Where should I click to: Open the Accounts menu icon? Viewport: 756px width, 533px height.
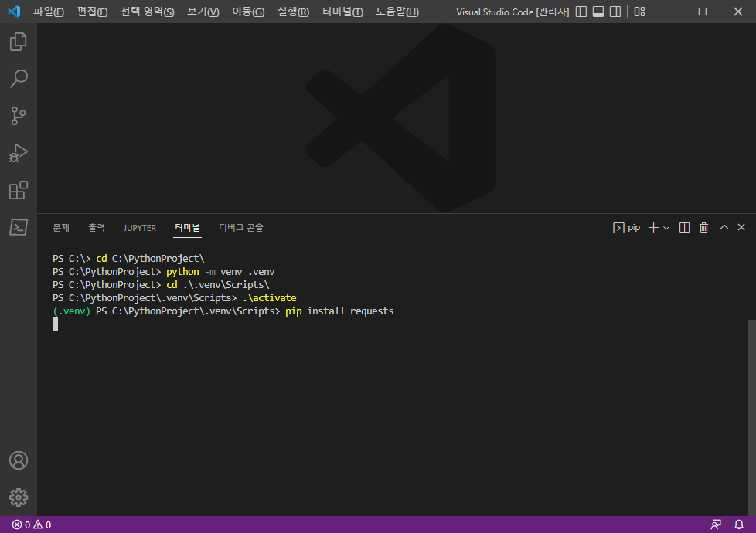point(19,460)
